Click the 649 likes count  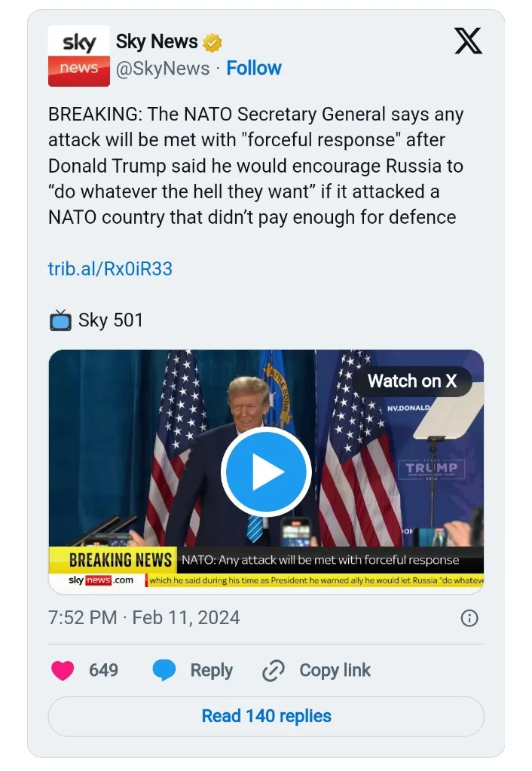pos(103,670)
